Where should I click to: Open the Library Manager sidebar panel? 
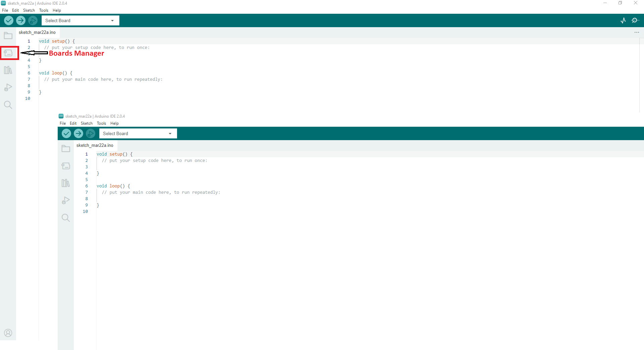coord(8,70)
